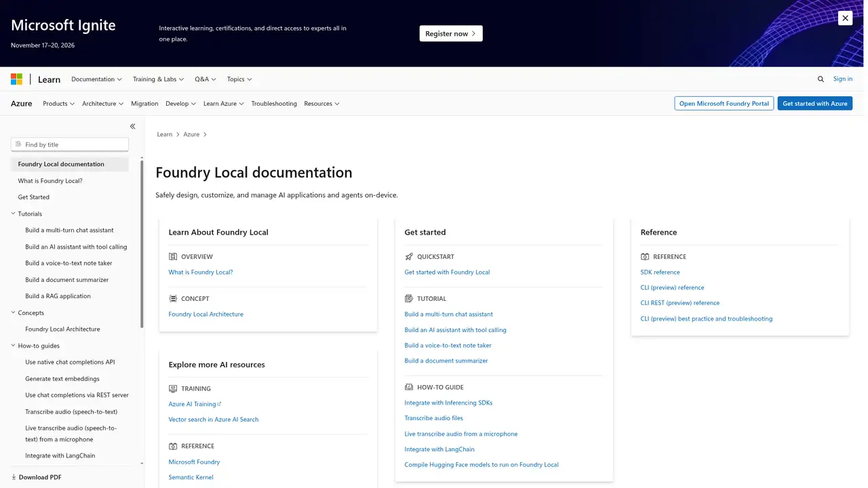Open the Resources dropdown

(x=321, y=104)
